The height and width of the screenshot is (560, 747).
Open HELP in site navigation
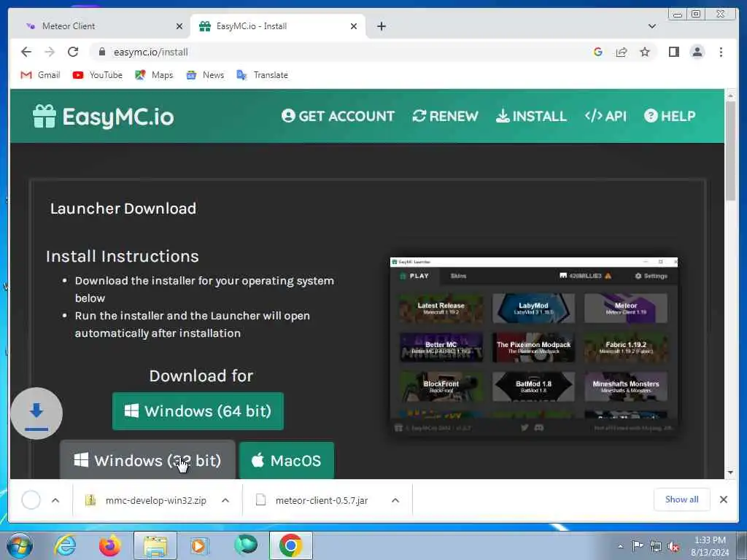[x=670, y=116]
